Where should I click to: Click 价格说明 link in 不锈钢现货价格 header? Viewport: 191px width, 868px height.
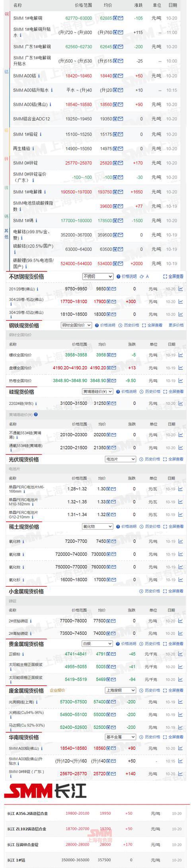[127, 276]
